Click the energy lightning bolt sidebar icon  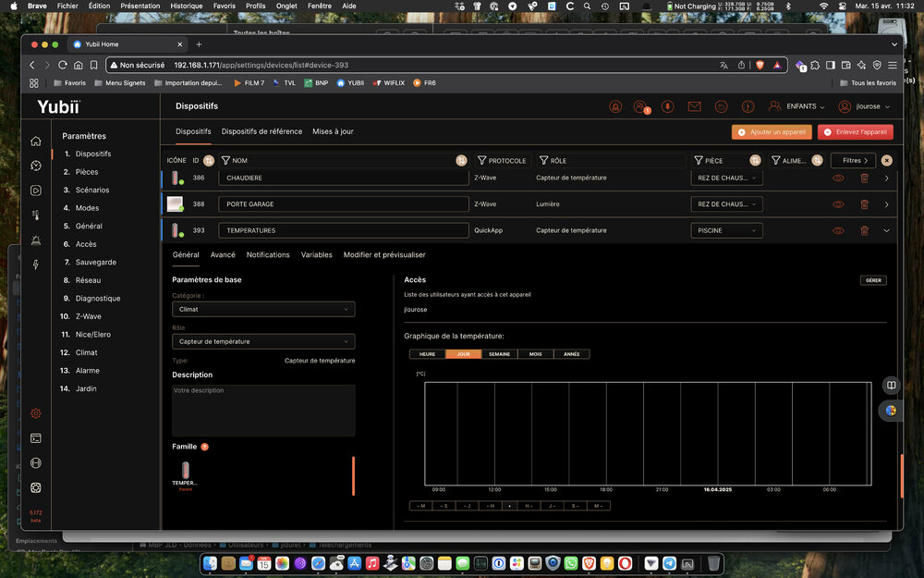pyautogui.click(x=35, y=264)
